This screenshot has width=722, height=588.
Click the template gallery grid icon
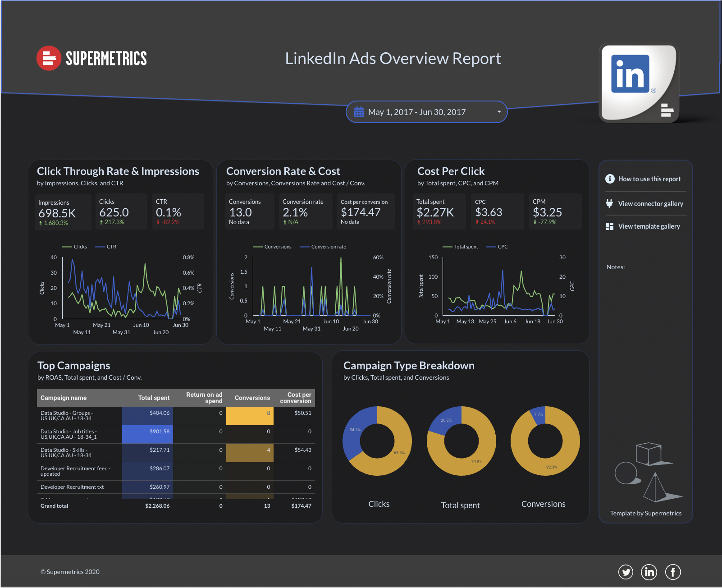point(610,226)
